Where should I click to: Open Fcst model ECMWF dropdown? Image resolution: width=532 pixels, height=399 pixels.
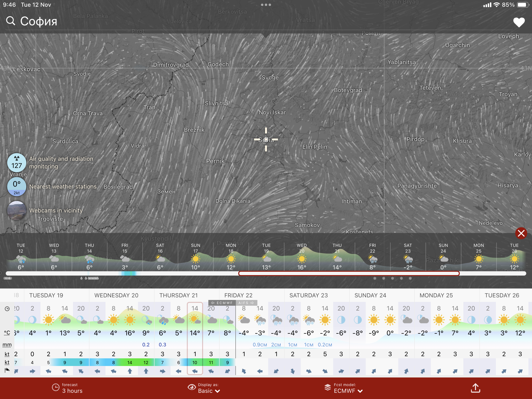tap(344, 388)
